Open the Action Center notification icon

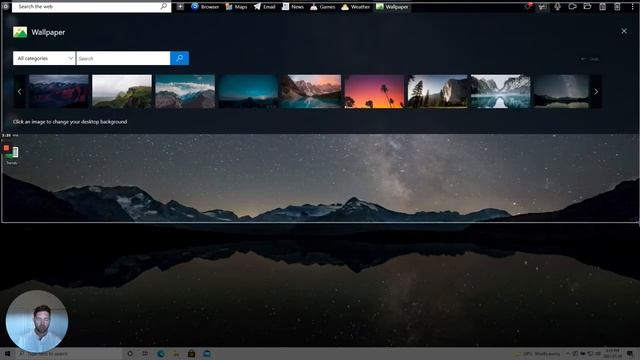click(630, 353)
